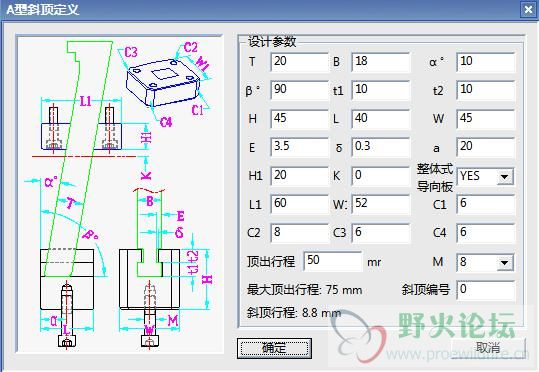Focus the E field with 3.5
The image size is (539, 372).
tap(299, 147)
